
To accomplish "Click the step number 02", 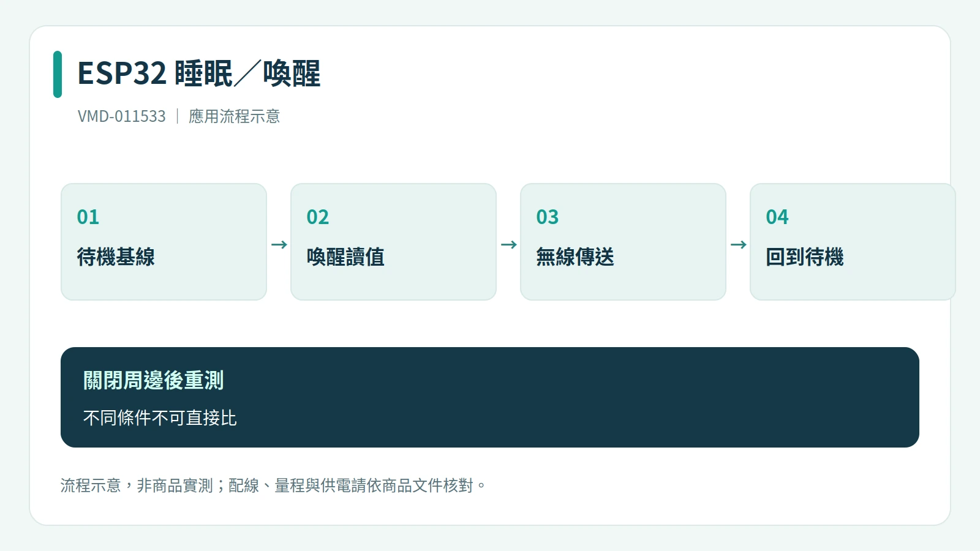I will click(x=318, y=217).
